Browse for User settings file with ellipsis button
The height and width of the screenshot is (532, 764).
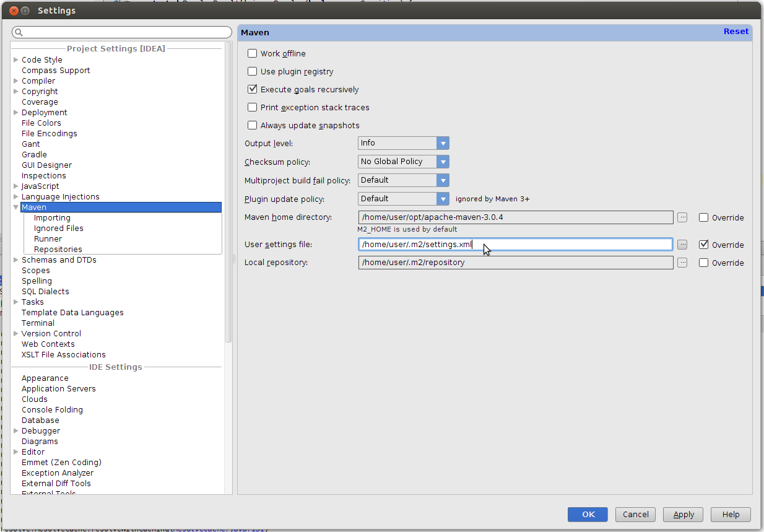coord(682,245)
